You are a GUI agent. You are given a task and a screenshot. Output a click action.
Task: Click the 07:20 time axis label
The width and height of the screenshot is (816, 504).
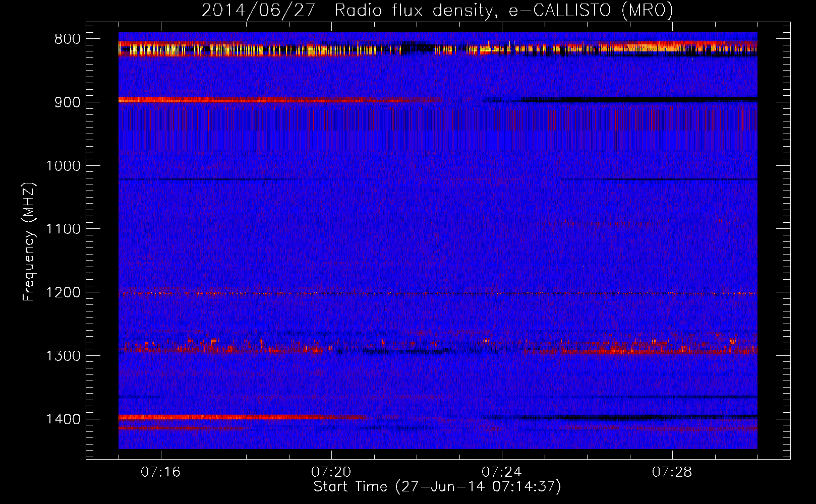(331, 472)
